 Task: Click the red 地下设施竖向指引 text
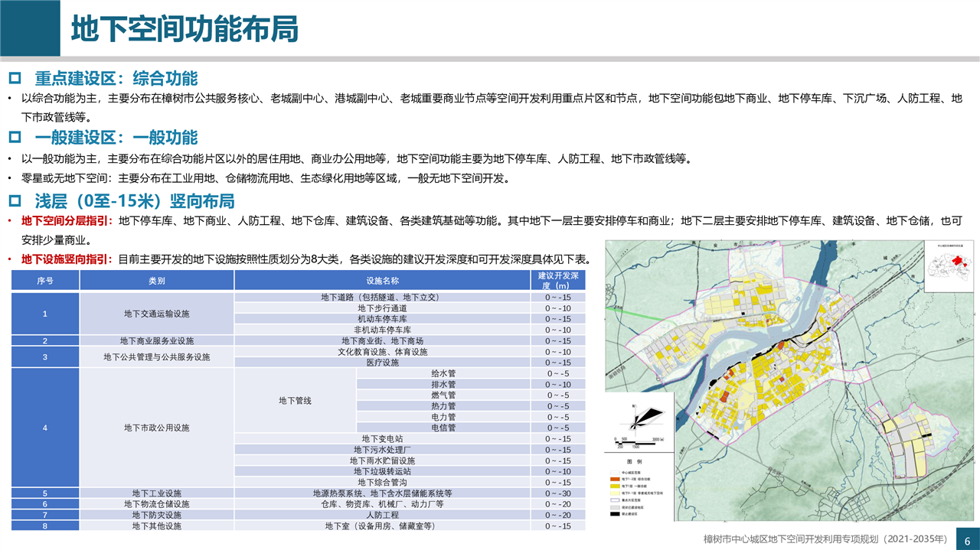click(x=68, y=259)
